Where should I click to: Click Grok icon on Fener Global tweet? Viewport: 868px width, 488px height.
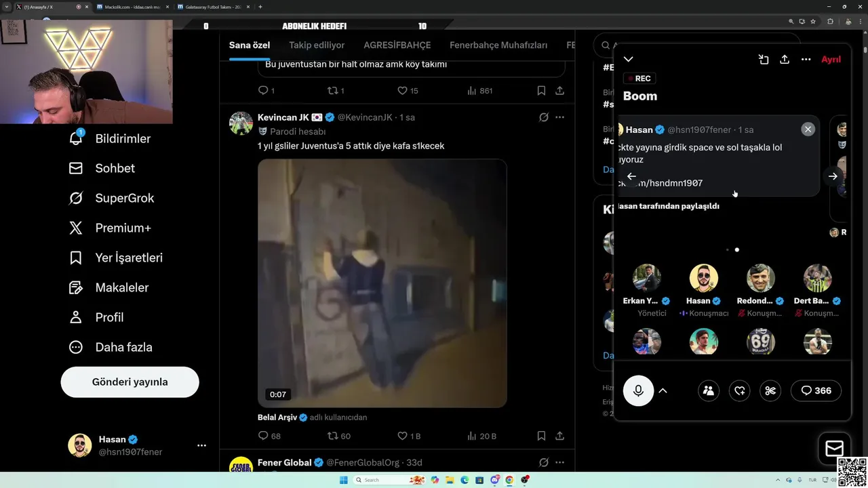[x=544, y=462]
